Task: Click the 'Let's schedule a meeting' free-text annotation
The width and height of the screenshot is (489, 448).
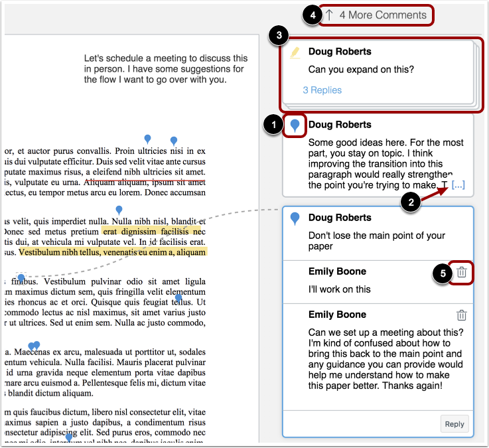Action: 166,69
